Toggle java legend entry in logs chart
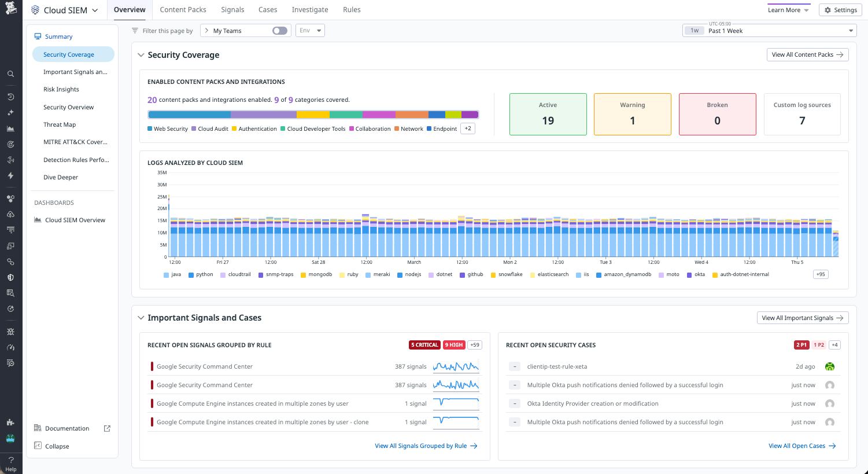Image resolution: width=868 pixels, height=474 pixels. coord(172,274)
